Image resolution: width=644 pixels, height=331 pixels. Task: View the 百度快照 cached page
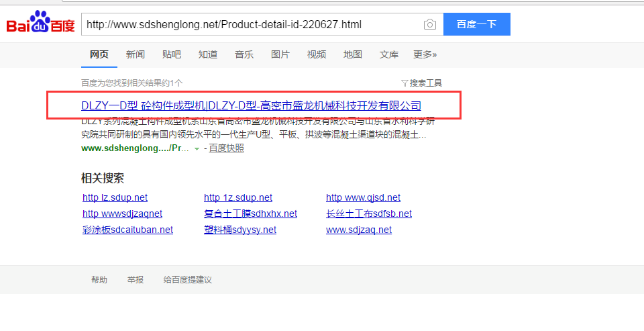tap(226, 148)
